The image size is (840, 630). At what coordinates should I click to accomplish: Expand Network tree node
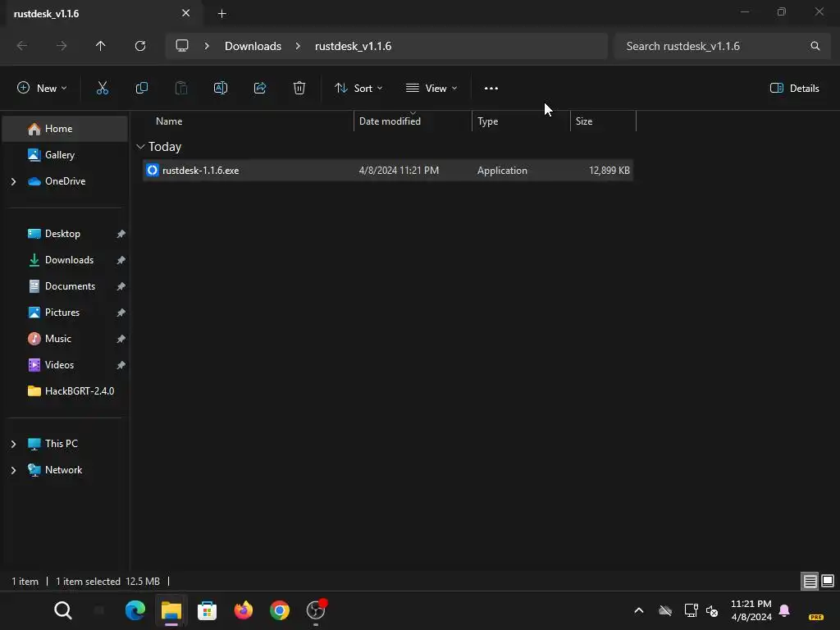[x=13, y=470]
